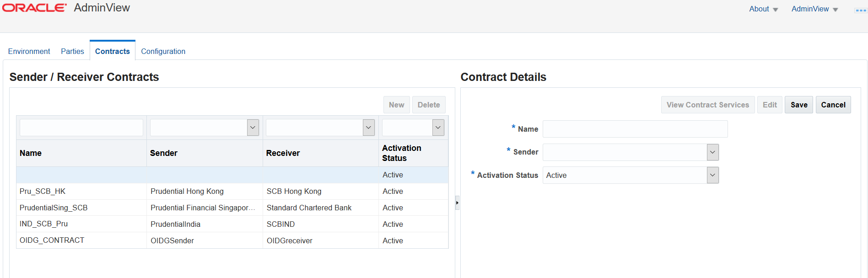The image size is (868, 278).
Task: Open the Configuration tab
Action: click(163, 51)
